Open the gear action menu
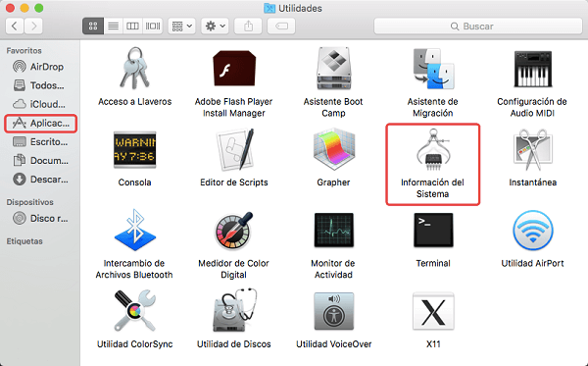The image size is (588, 366). (x=215, y=26)
